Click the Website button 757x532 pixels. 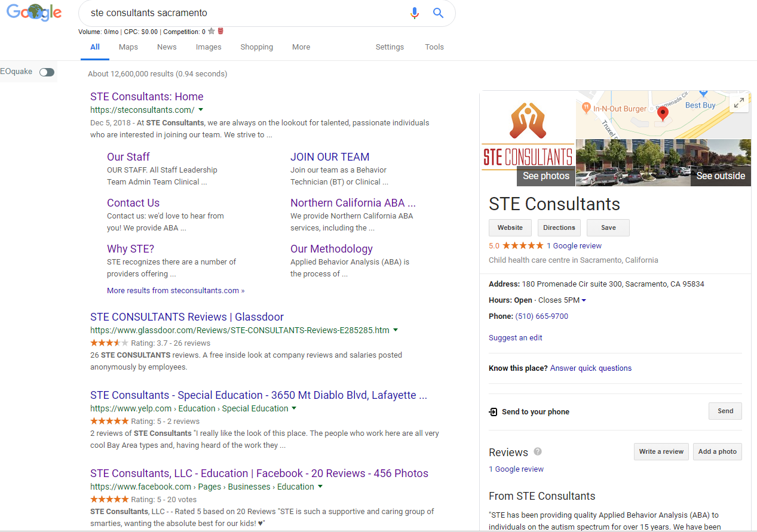tap(510, 227)
